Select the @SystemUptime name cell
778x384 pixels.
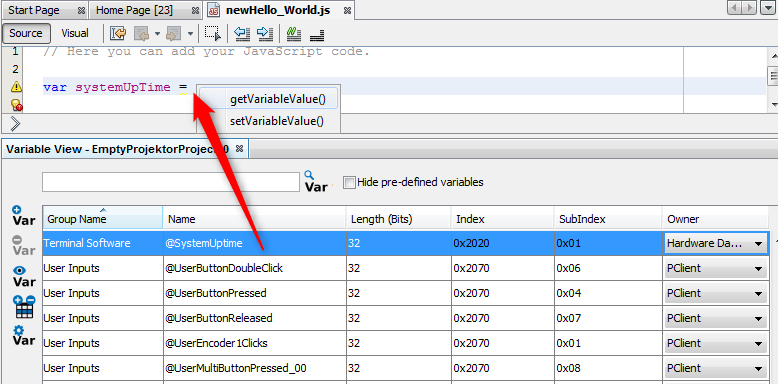point(255,243)
